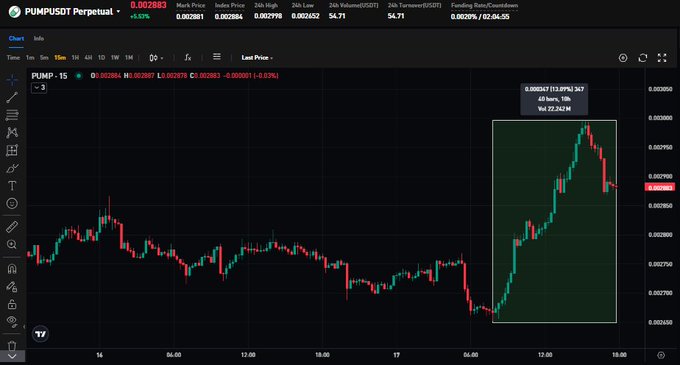Click the 24h Low value 0.002652
This screenshot has height=365, width=680.
[x=305, y=16]
